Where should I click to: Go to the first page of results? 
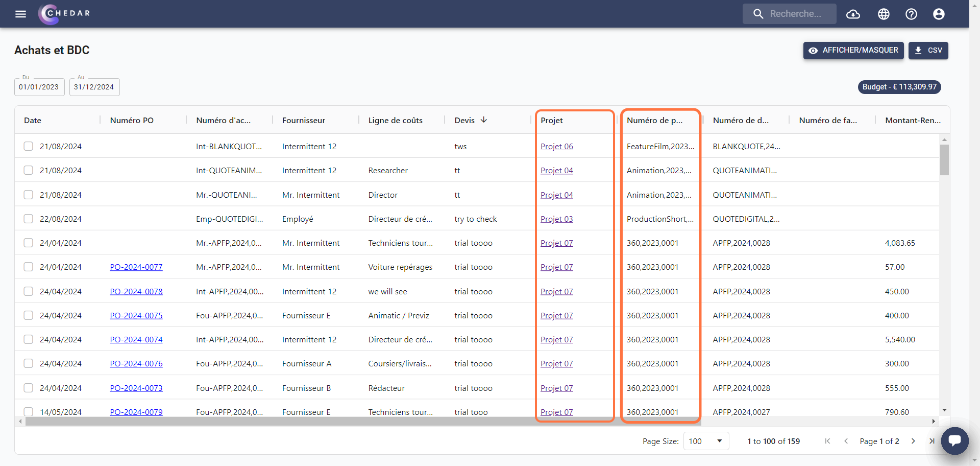(827, 441)
